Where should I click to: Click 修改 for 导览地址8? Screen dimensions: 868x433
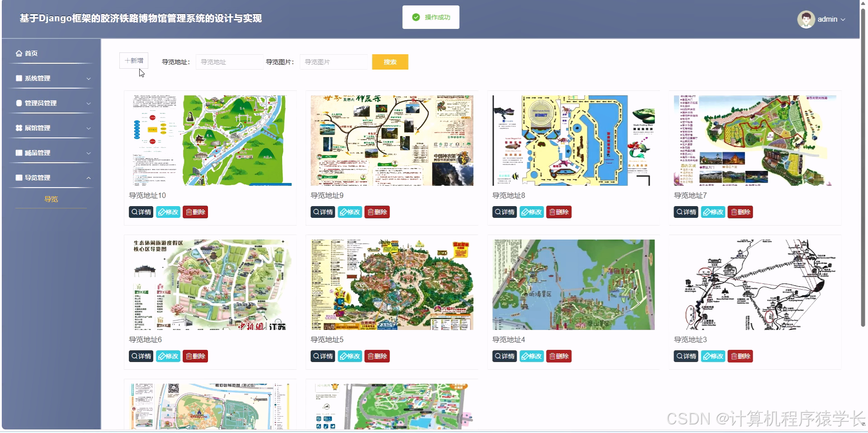pyautogui.click(x=532, y=212)
